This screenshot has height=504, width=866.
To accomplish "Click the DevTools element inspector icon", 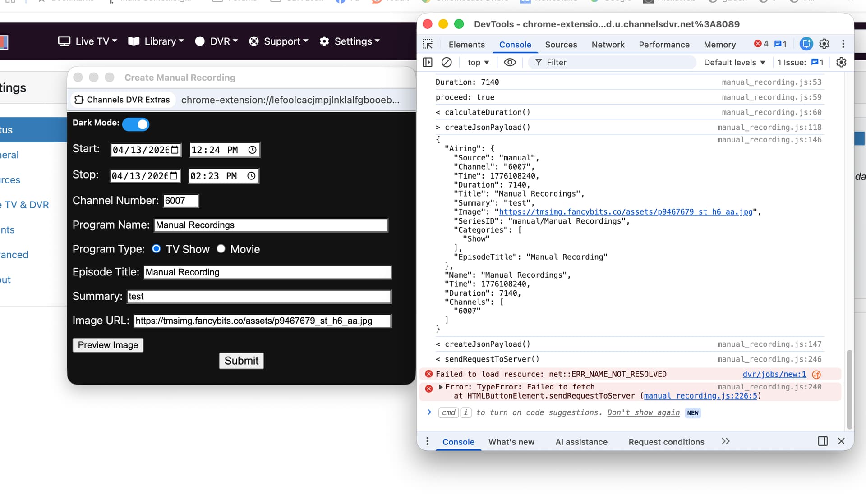I will coord(428,44).
